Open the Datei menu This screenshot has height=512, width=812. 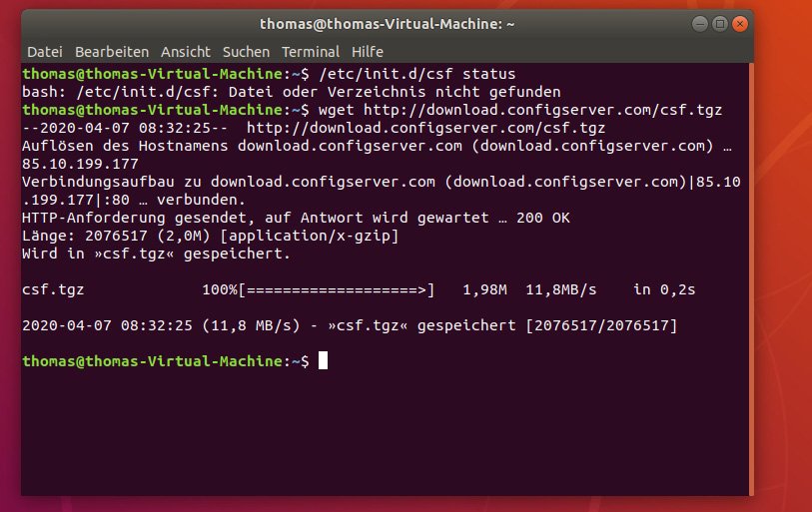(43, 51)
